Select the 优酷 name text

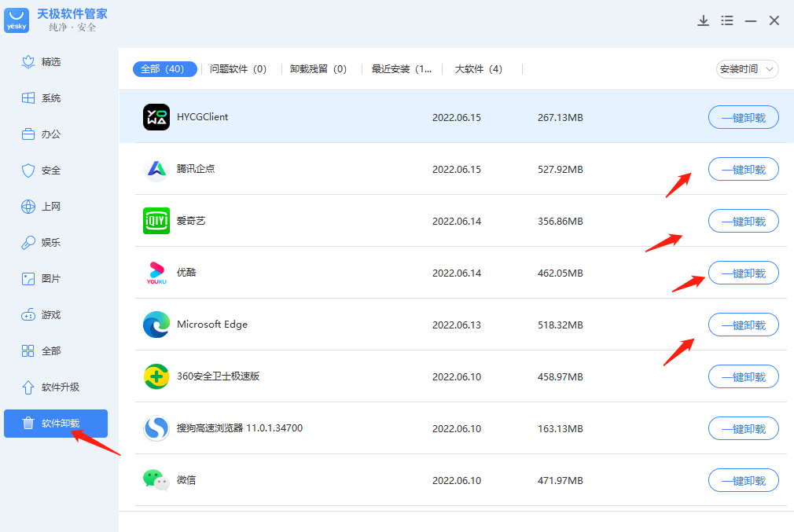pyautogui.click(x=186, y=273)
